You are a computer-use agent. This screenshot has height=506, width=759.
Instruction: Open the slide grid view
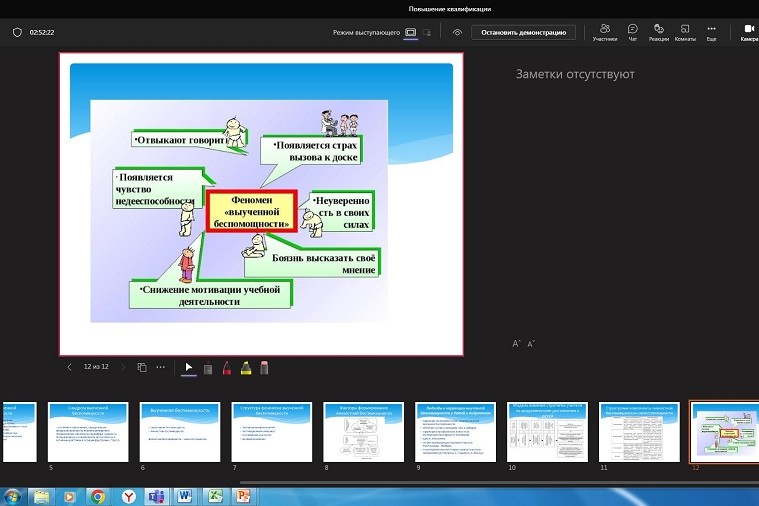[142, 367]
